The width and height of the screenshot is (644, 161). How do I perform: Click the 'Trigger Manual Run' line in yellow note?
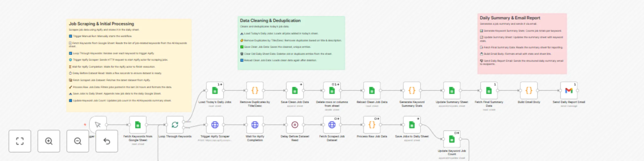coord(101,36)
